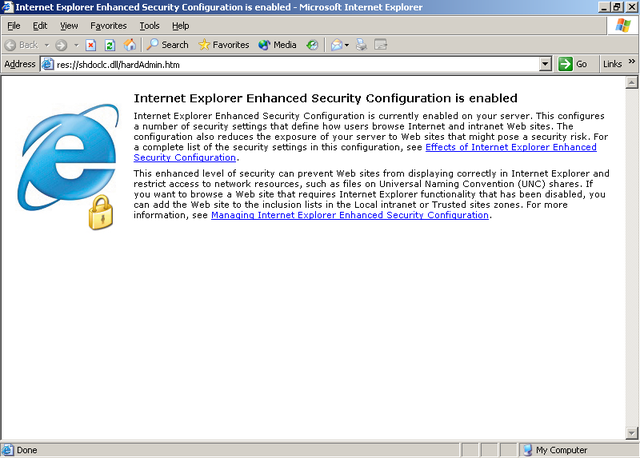Click the Stop loading icon
This screenshot has height=458, width=640.
click(91, 45)
